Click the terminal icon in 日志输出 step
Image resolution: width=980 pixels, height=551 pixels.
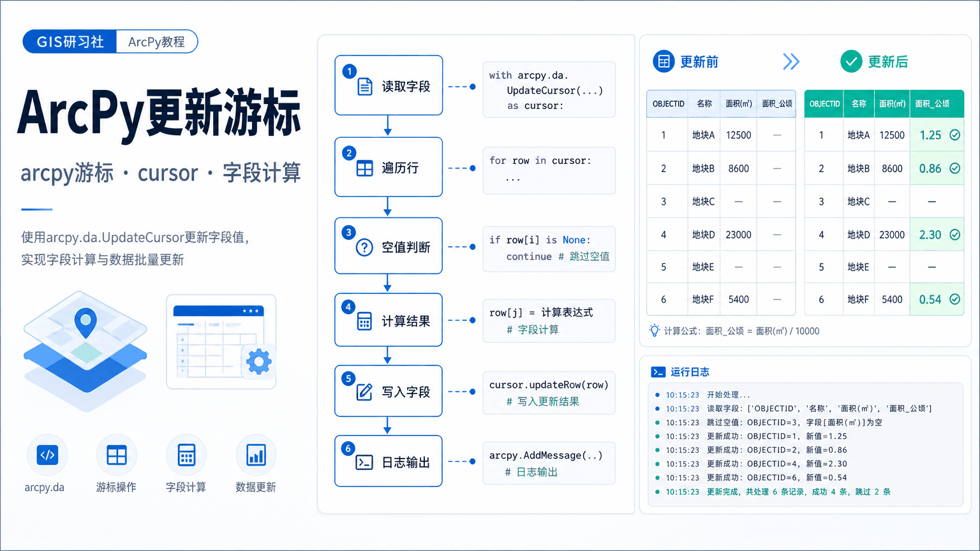tap(364, 462)
